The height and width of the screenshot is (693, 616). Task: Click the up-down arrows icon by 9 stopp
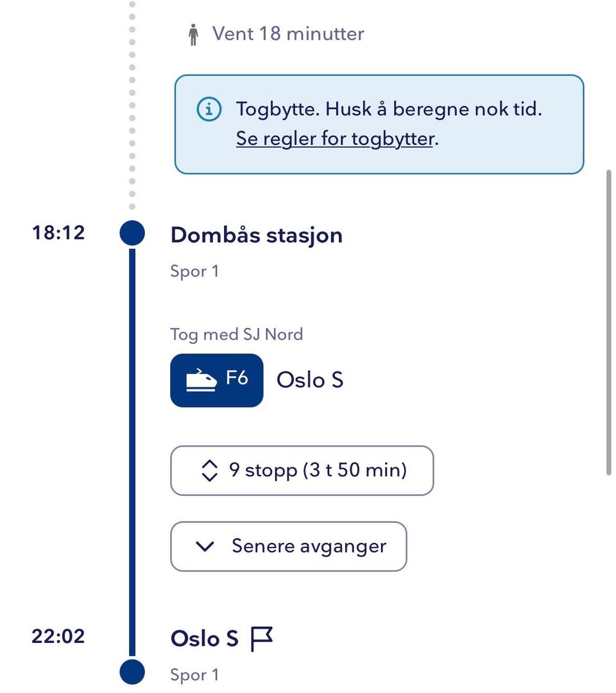click(x=210, y=471)
